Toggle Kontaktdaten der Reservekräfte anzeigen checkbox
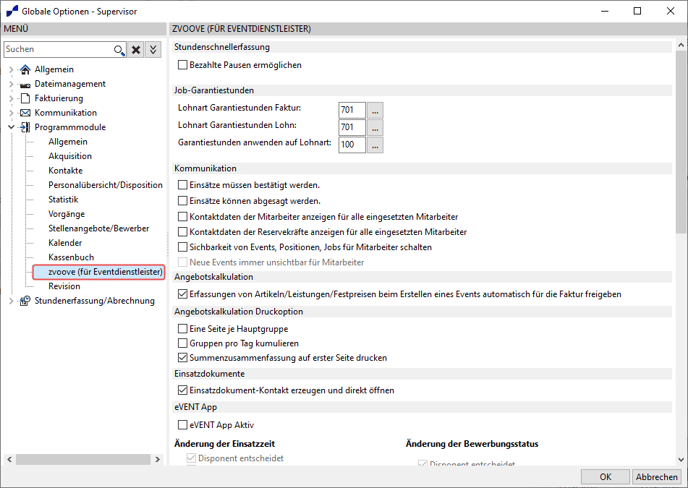Screen dimensions: 688x488 tap(183, 232)
